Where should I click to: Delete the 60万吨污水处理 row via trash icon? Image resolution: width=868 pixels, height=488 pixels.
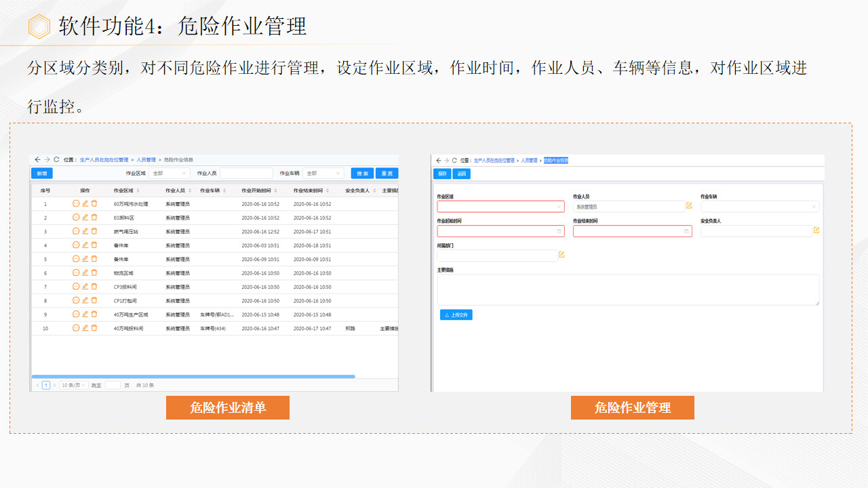tap(94, 203)
